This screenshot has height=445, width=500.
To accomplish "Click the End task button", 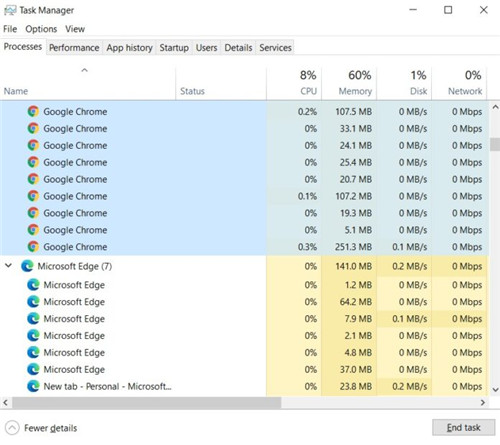I will (x=463, y=427).
